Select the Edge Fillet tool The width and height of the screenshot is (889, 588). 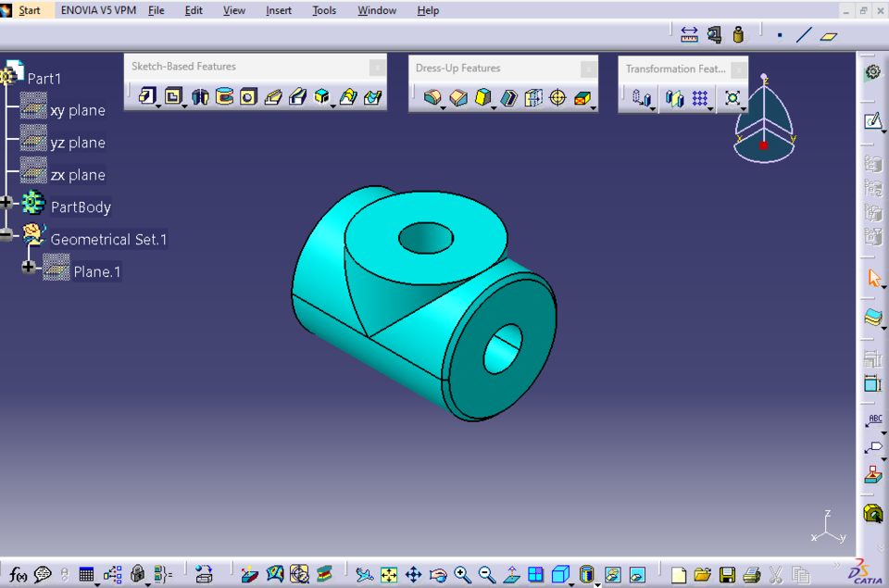coord(432,97)
